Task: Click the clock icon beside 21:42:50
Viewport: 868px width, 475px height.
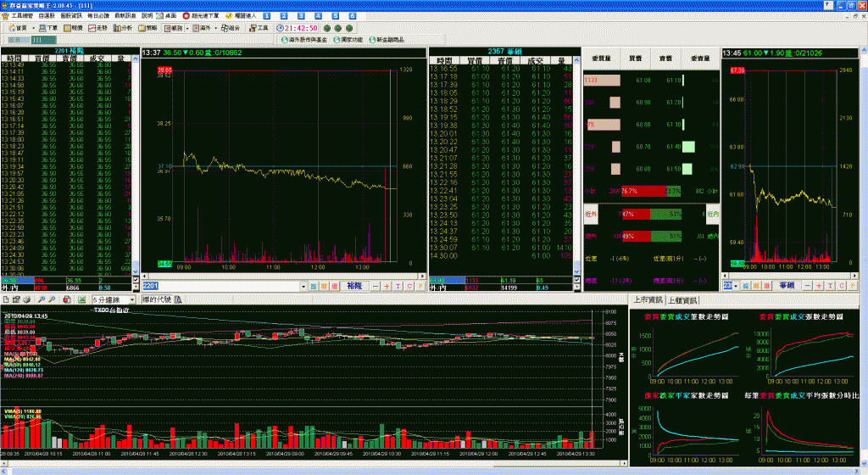Action: (x=280, y=28)
